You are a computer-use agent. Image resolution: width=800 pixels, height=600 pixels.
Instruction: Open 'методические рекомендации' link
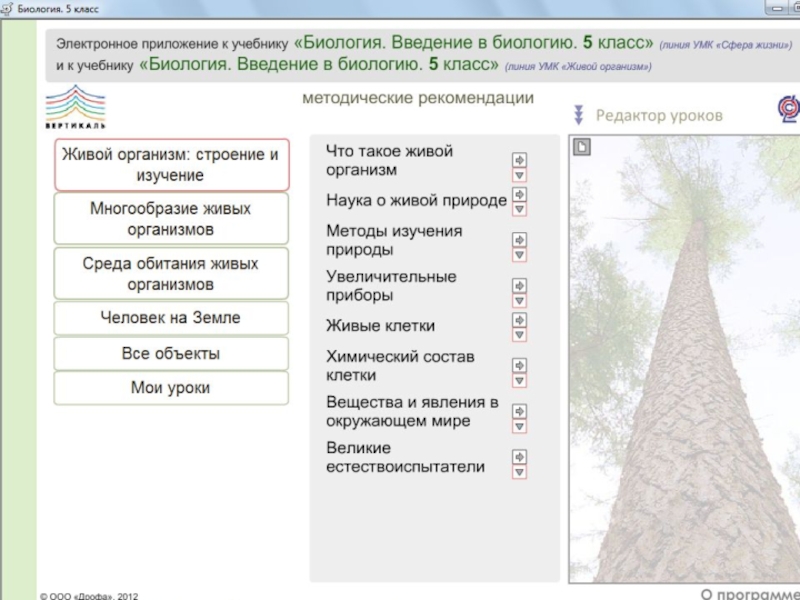(418, 98)
